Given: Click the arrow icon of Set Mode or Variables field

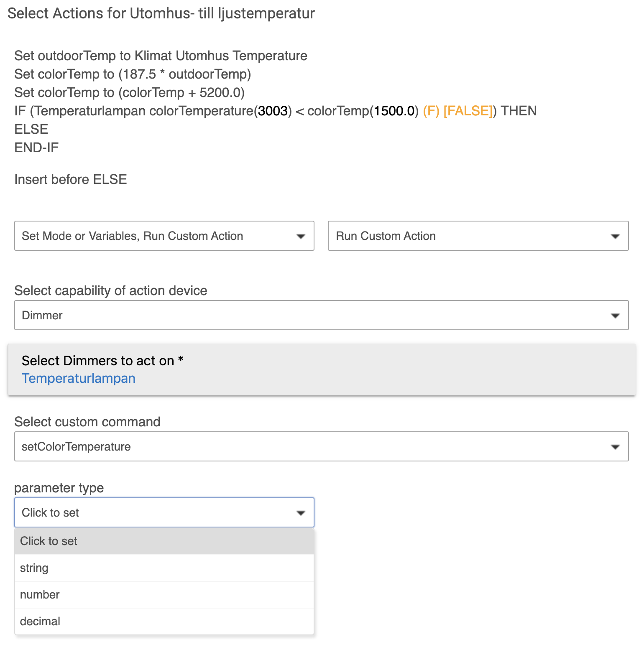Looking at the screenshot, I should 301,236.
